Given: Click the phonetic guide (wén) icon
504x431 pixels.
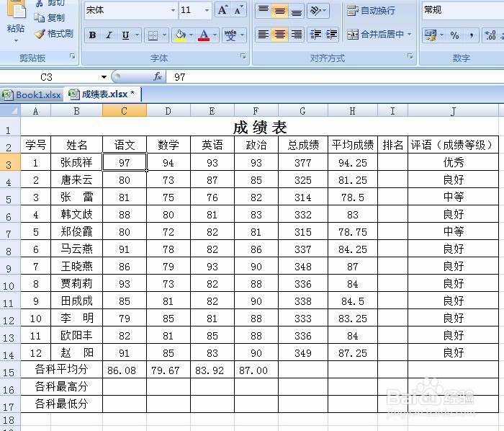Looking at the screenshot, I should pyautogui.click(x=230, y=35).
